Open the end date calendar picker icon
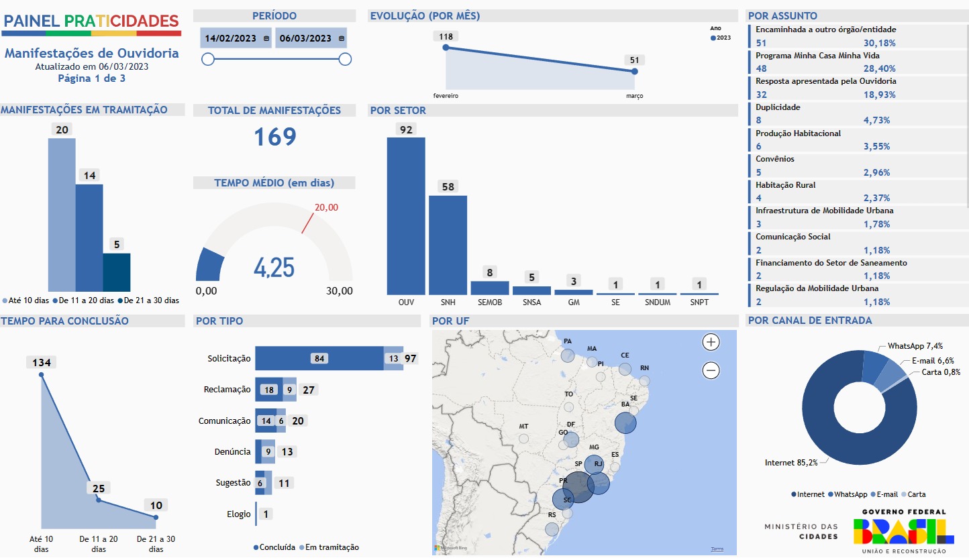The height and width of the screenshot is (560, 969). click(x=342, y=39)
